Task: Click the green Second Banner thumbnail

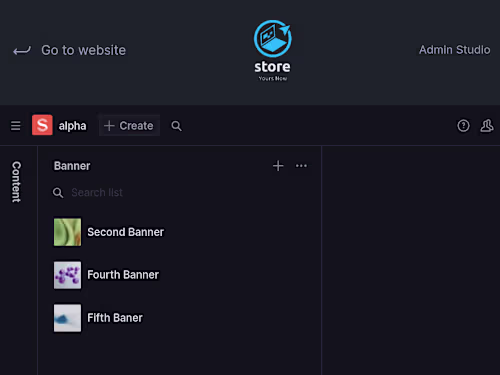Action: click(67, 232)
